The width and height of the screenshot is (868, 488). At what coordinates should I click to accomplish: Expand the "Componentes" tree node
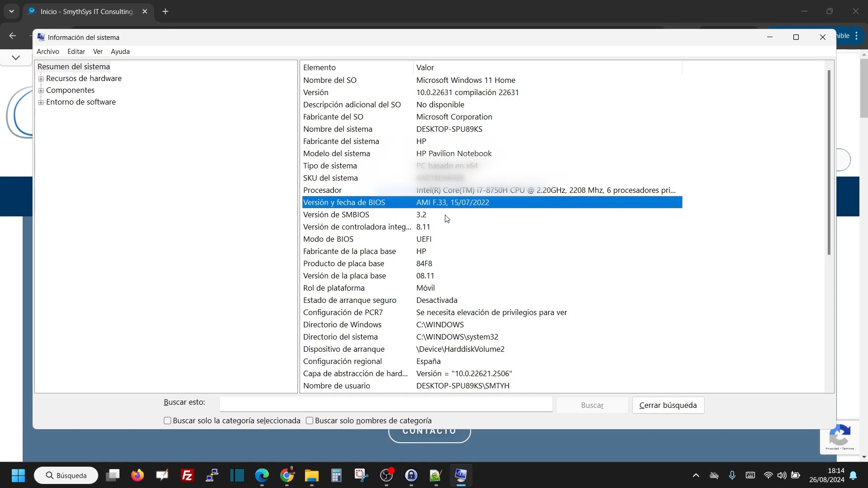click(x=41, y=90)
